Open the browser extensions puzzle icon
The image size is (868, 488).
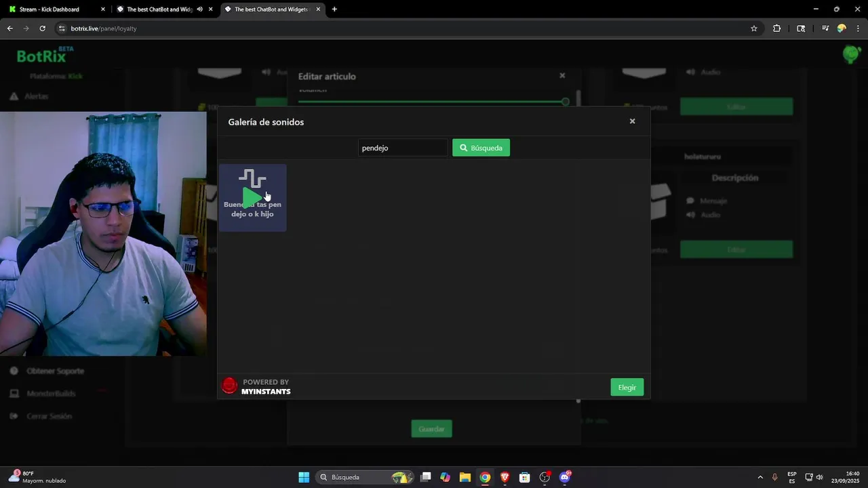pyautogui.click(x=776, y=28)
